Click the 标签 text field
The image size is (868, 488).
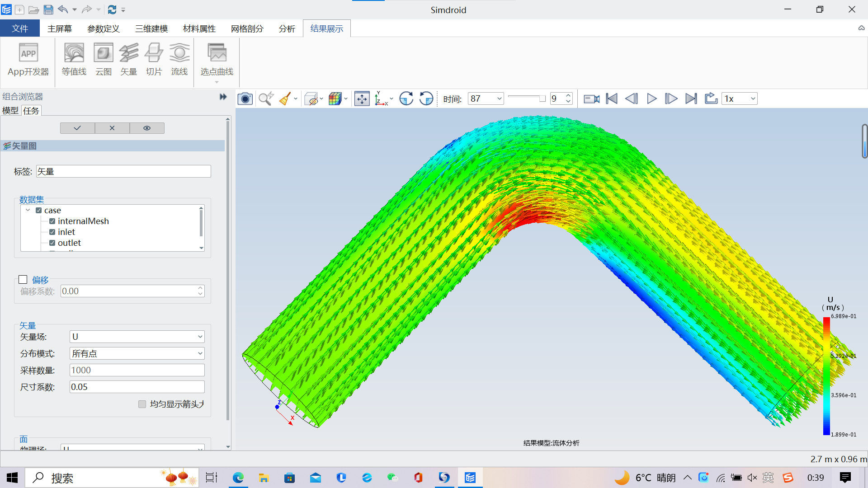click(123, 171)
